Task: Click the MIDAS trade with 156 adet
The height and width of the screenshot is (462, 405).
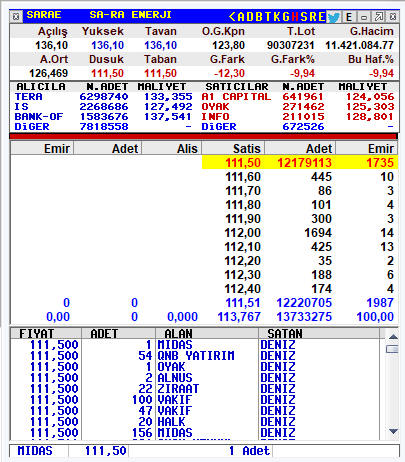Action: (195, 433)
